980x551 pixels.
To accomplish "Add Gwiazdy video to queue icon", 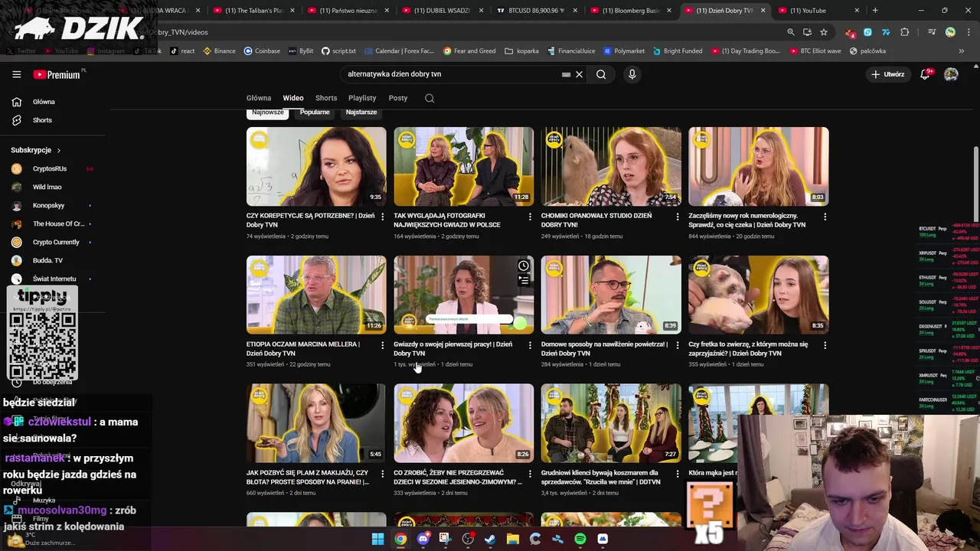I will pos(523,281).
